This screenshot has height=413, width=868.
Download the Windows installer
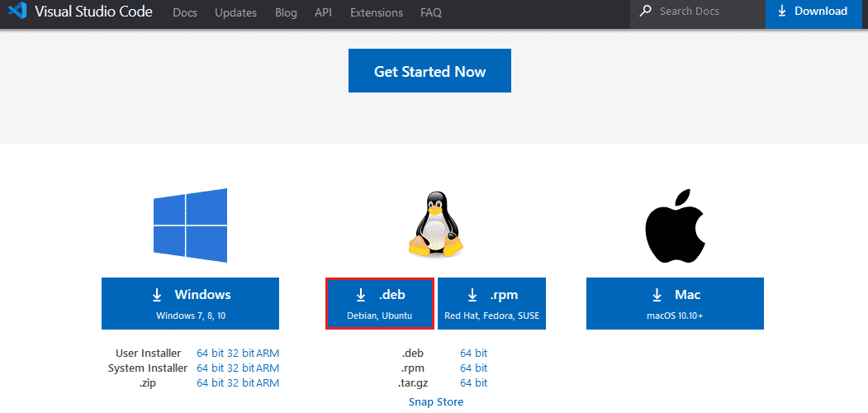[x=190, y=303]
